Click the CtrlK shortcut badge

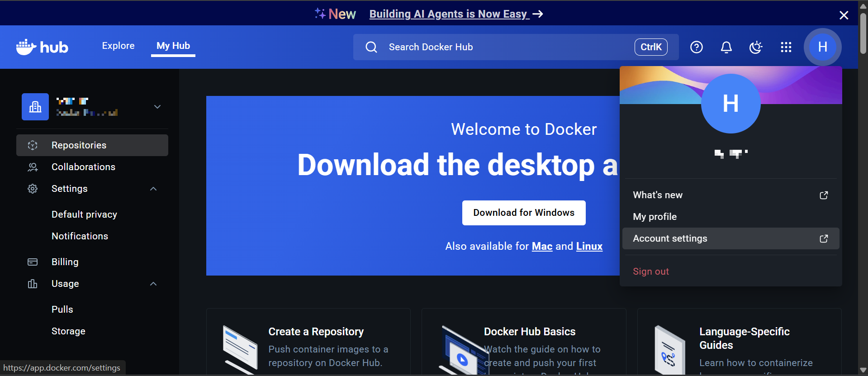click(651, 47)
